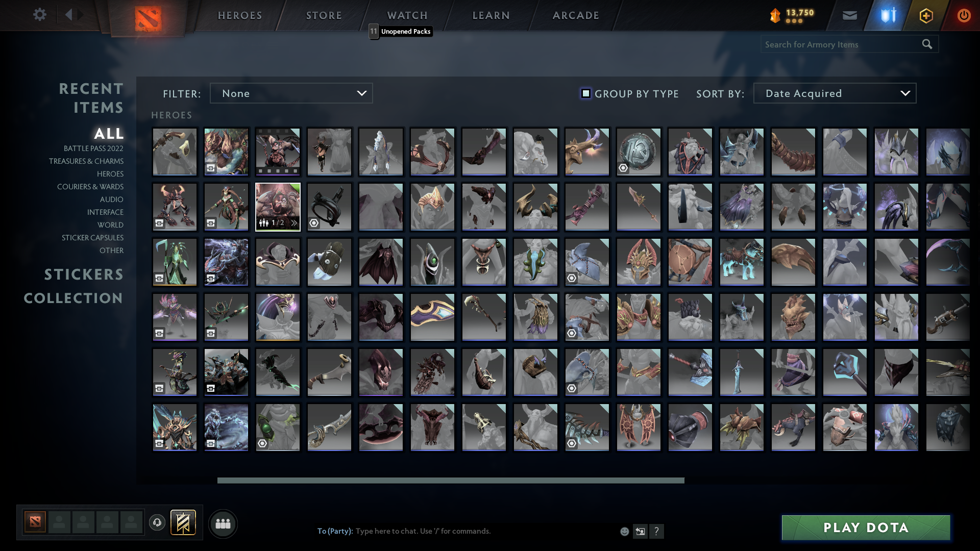Click the search magnifier for Armory Items
This screenshot has width=980, height=551.
tap(926, 44)
